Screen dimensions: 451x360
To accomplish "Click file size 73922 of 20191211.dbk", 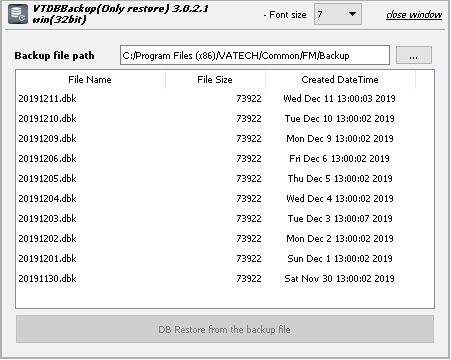I will pyautogui.click(x=249, y=99).
